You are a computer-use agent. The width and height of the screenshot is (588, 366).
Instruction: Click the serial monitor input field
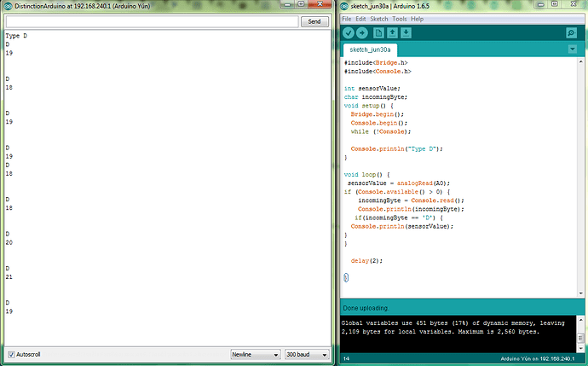[153, 21]
